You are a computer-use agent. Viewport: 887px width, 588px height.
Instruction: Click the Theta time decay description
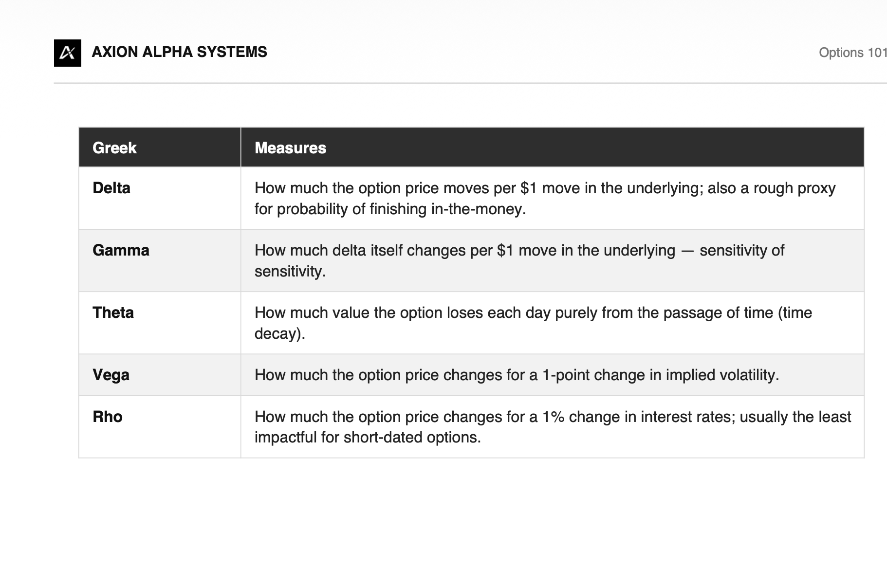click(533, 323)
